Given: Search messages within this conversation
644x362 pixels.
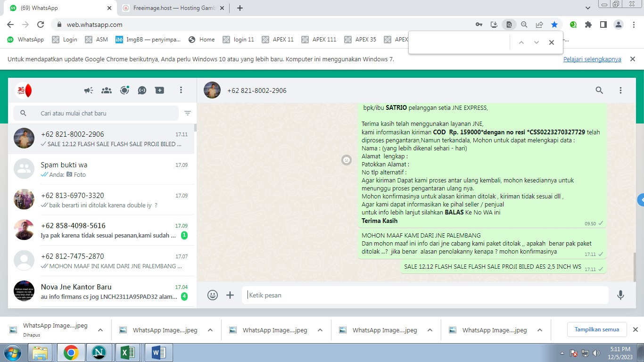Looking at the screenshot, I should point(599,90).
